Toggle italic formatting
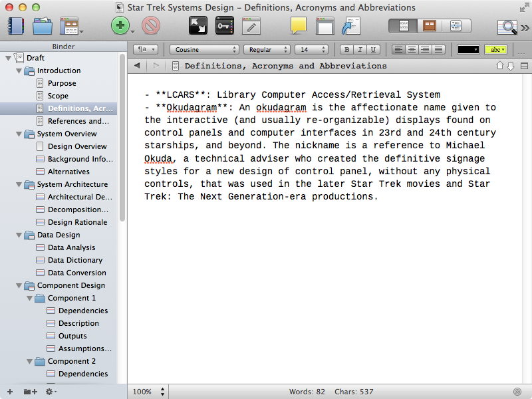This screenshot has height=399, width=532. coord(360,49)
